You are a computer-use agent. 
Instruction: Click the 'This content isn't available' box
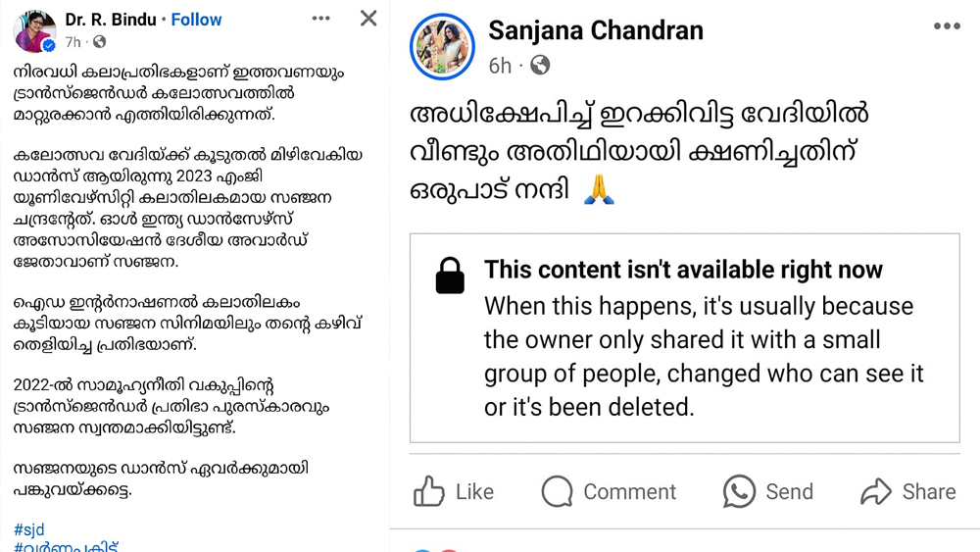click(x=684, y=338)
